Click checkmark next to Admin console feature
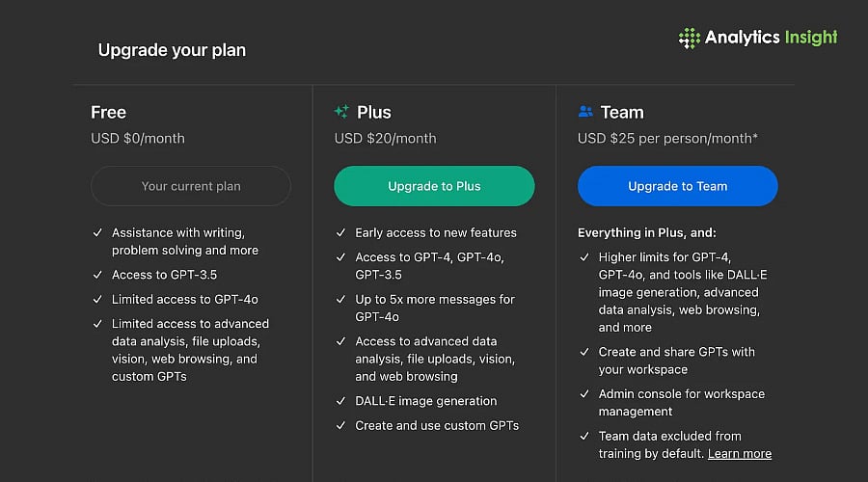Screen dimensions: 868x482 tap(584, 394)
